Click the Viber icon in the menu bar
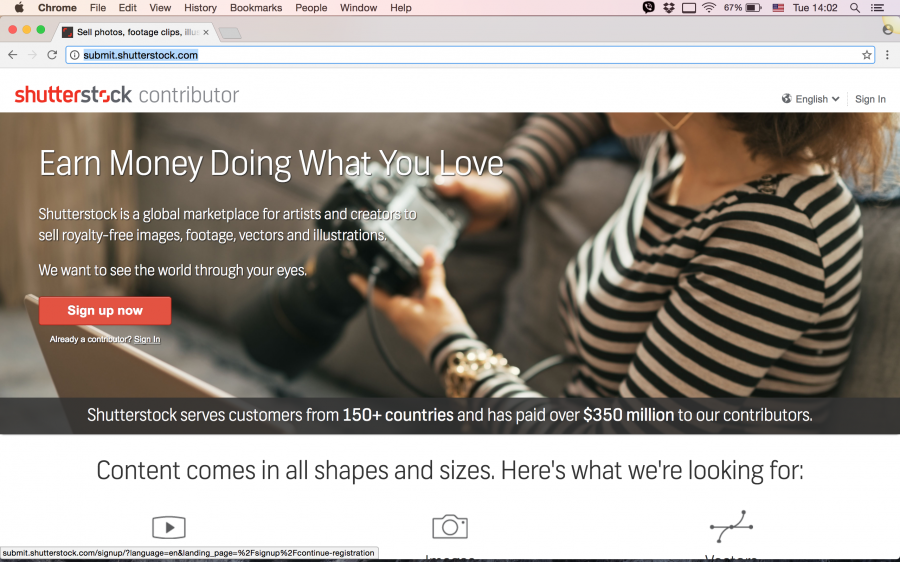Image resolution: width=900 pixels, height=562 pixels. coord(649,7)
